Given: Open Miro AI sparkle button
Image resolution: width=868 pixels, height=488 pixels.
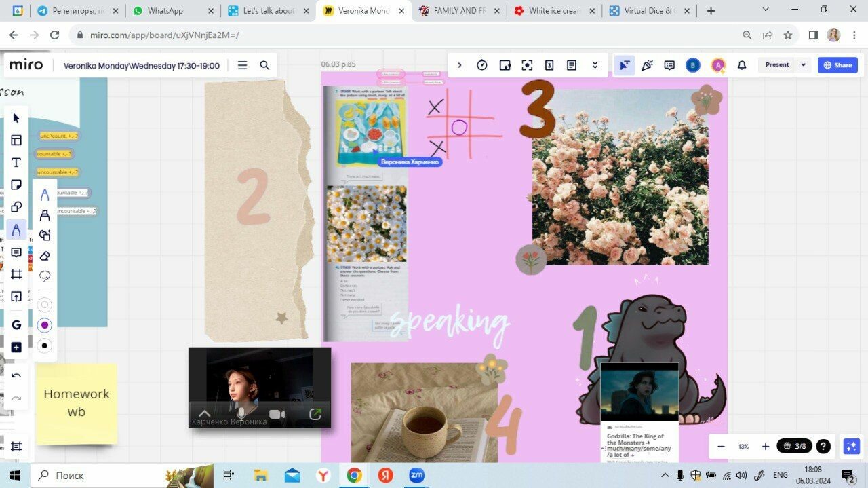Looking at the screenshot, I should [x=851, y=446].
